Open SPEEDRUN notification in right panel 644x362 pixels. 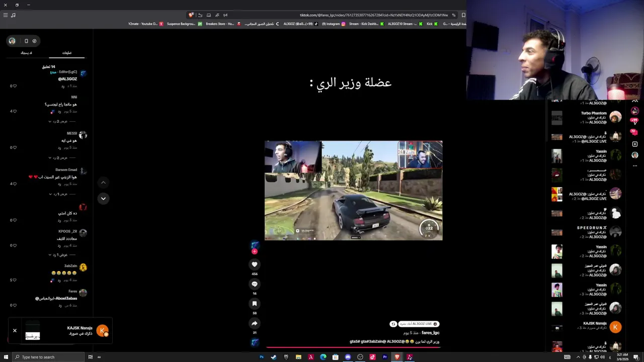[587, 232]
